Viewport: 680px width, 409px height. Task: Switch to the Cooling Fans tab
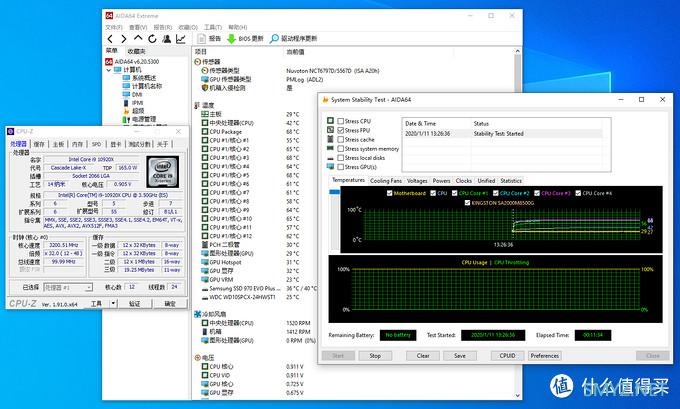(386, 181)
